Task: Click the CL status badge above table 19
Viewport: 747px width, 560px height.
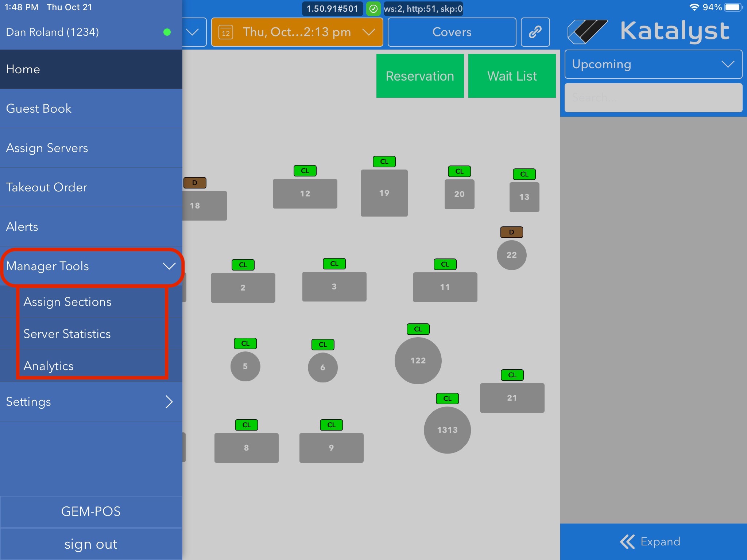Action: tap(384, 162)
